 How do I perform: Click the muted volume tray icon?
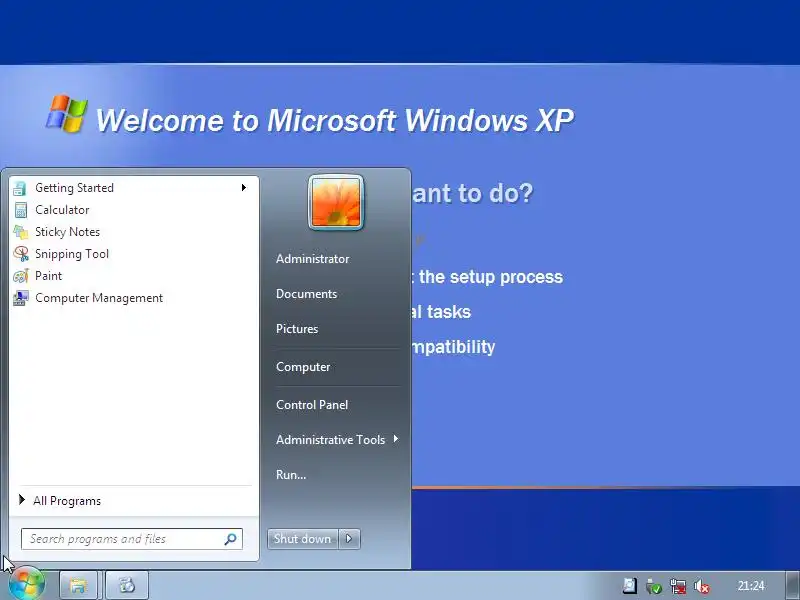pos(702,587)
